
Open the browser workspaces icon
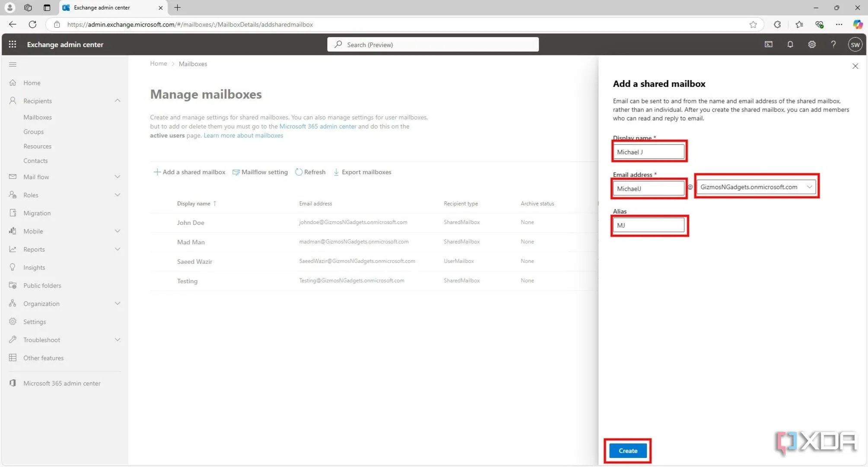pos(28,7)
